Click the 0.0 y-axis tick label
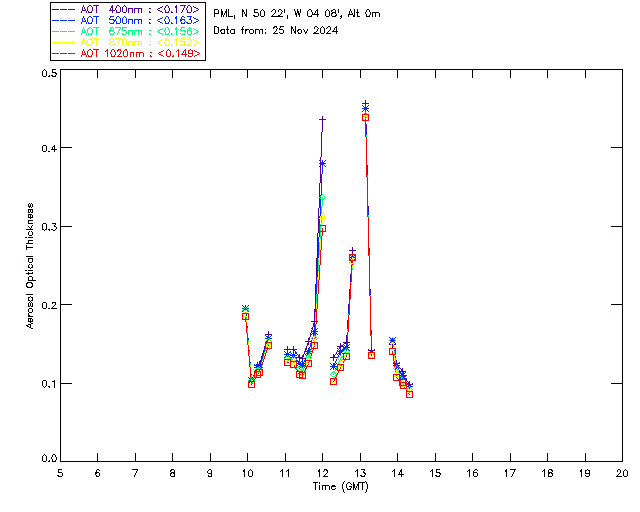 [x=49, y=459]
